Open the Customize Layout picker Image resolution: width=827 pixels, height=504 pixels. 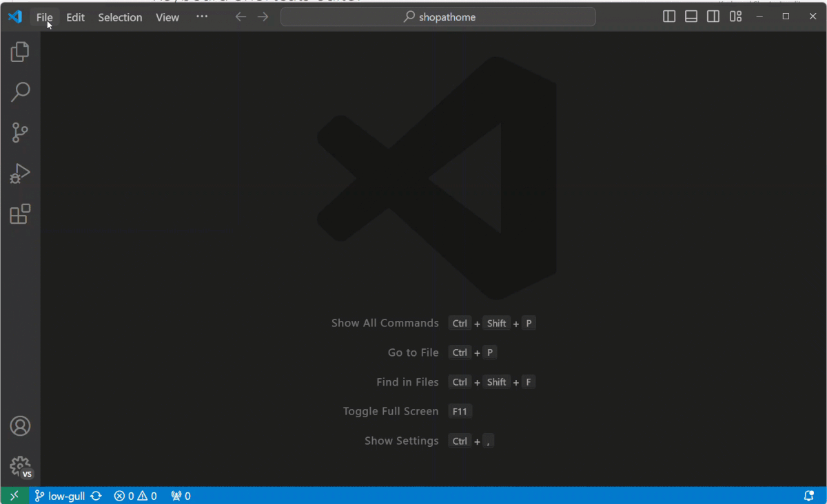735,16
